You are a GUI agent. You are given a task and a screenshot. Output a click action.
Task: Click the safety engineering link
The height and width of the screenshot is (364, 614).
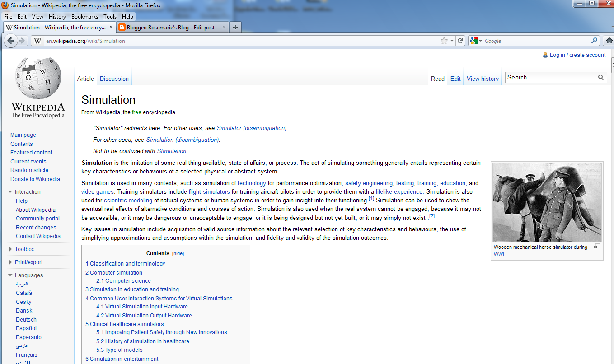369,183
